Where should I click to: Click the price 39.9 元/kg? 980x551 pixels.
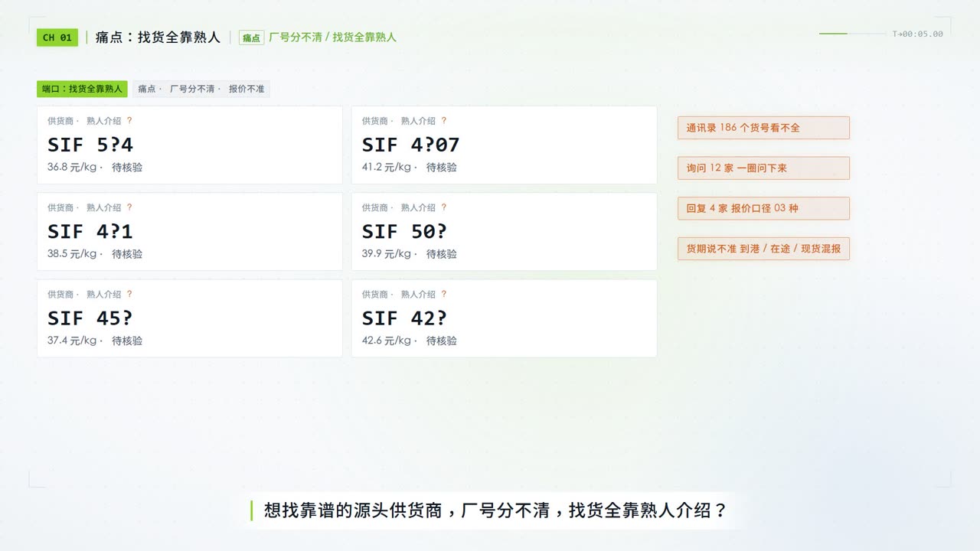(x=387, y=254)
